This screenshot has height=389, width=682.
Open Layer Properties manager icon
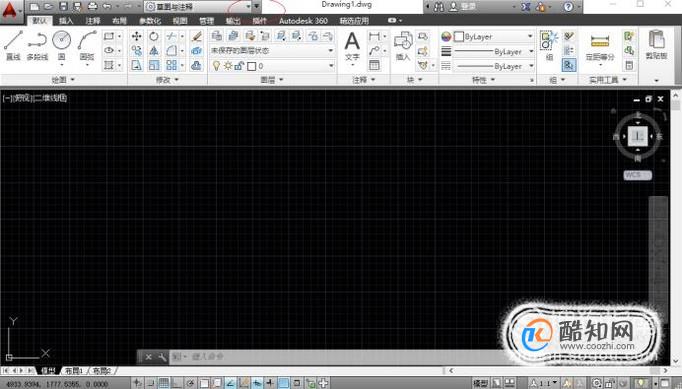tap(217, 36)
